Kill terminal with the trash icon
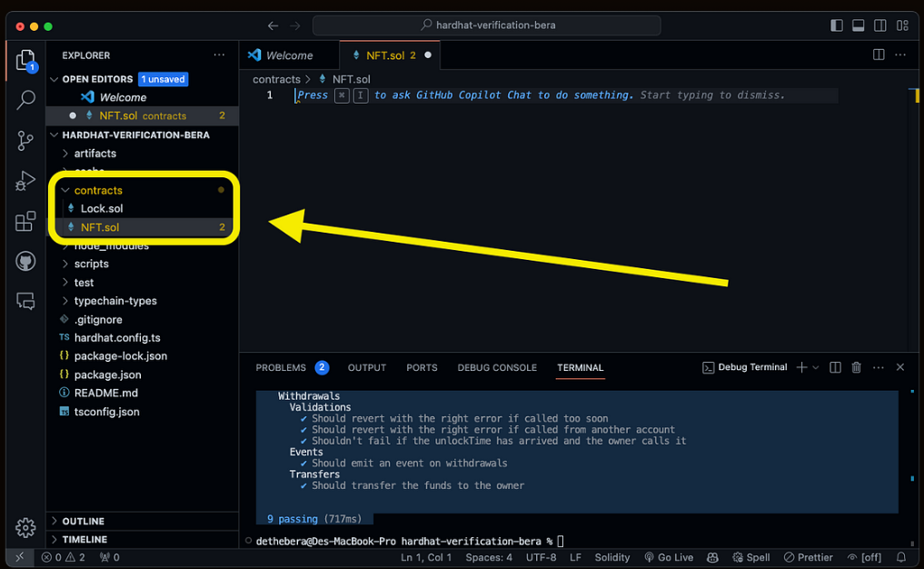The width and height of the screenshot is (924, 569). (856, 367)
